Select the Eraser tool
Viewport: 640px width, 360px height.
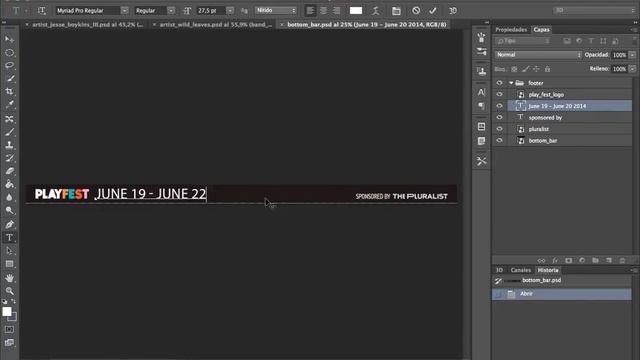tap(9, 171)
